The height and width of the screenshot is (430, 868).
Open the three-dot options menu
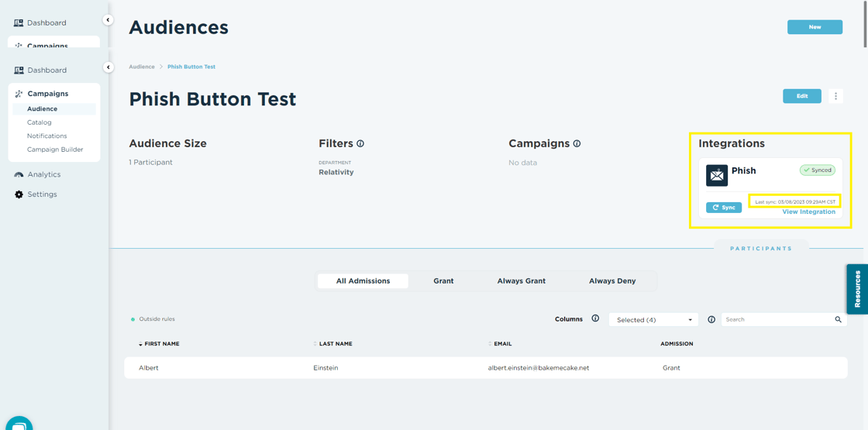click(835, 96)
